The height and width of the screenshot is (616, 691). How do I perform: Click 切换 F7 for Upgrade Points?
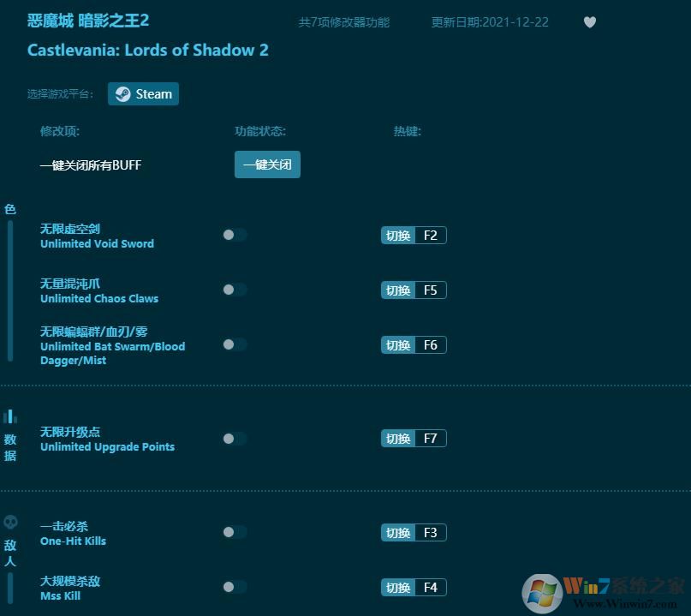(x=414, y=438)
